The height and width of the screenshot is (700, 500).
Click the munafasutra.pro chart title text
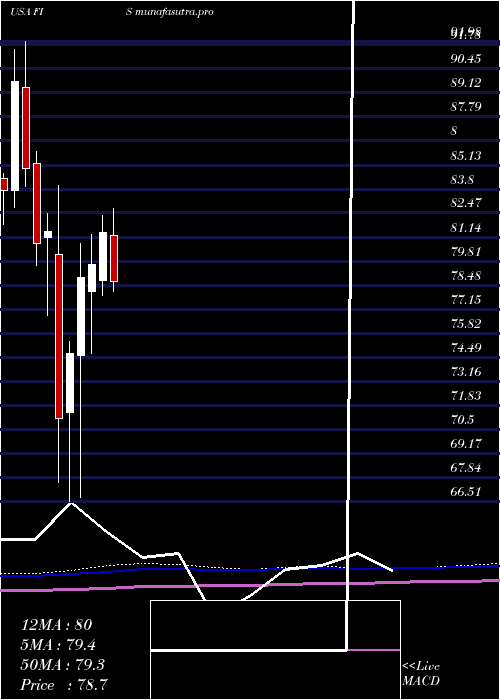175,12
